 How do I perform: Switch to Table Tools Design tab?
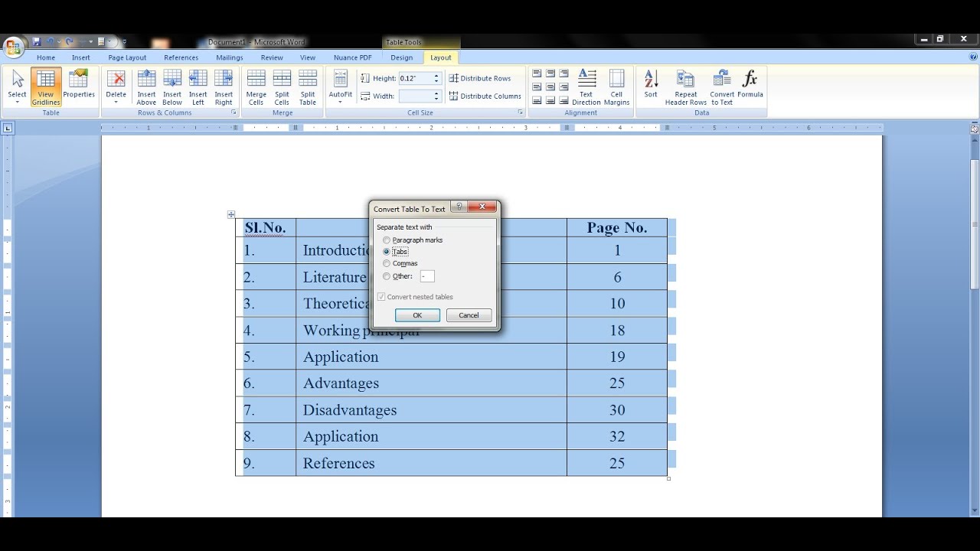point(402,57)
